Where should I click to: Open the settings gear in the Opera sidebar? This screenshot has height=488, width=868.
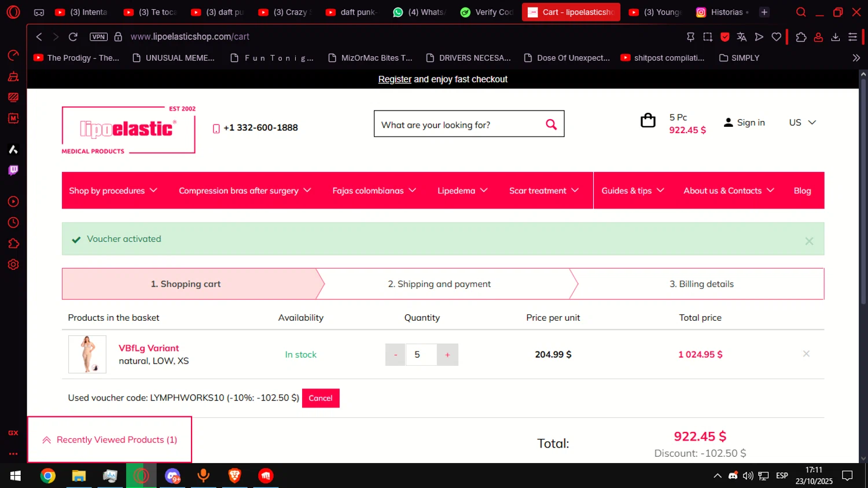13,265
